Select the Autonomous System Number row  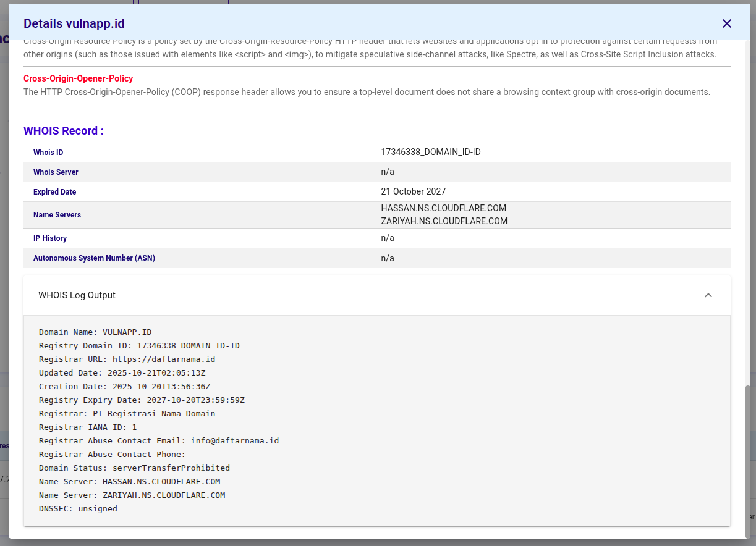click(377, 258)
